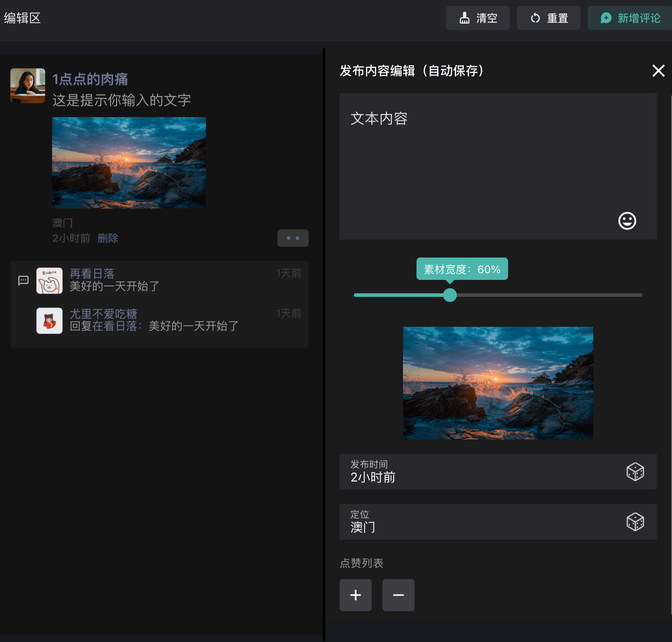
Task: Click the 素材宽度 slider handle
Action: point(450,295)
